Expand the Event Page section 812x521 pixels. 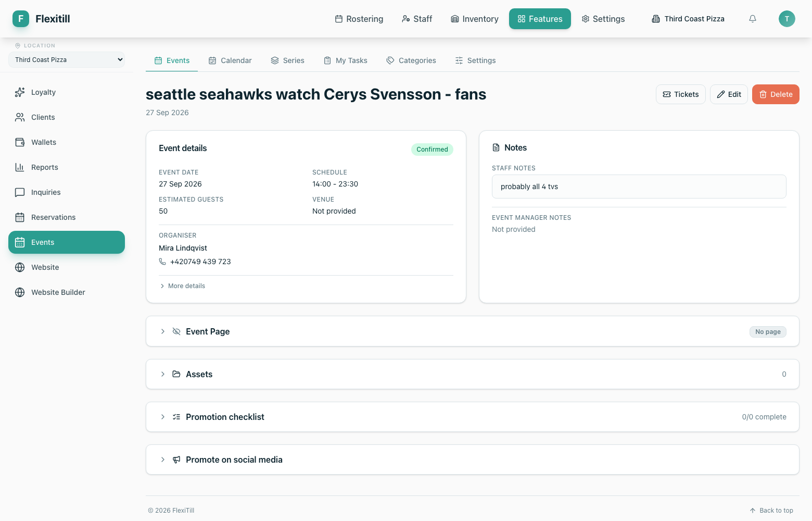click(x=473, y=331)
